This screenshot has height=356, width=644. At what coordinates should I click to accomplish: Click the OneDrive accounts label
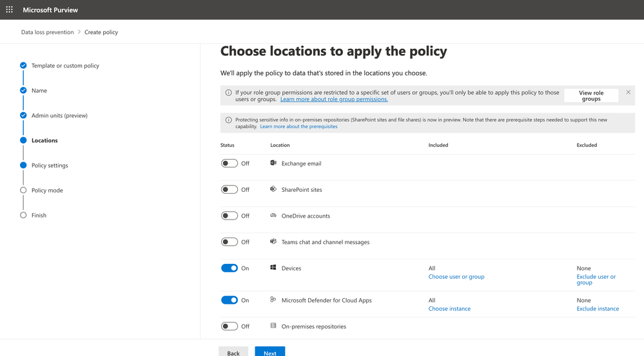click(x=306, y=216)
